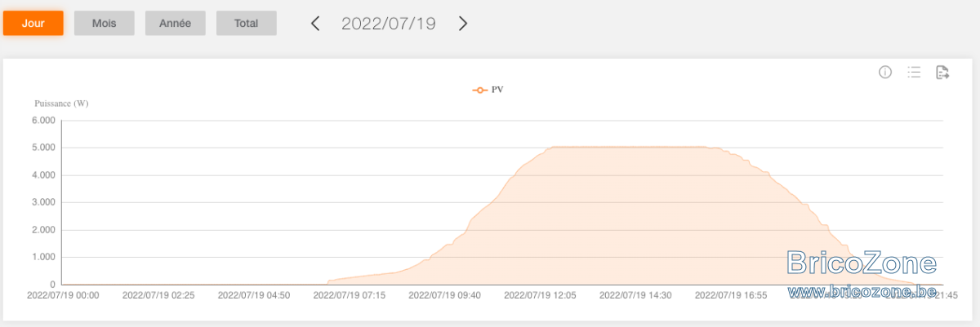Click the 14:30 x-axis label

[635, 295]
